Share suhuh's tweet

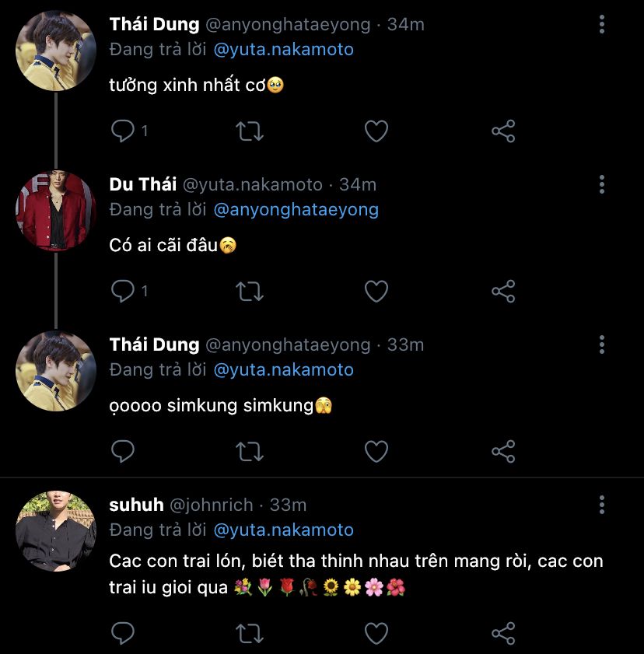click(503, 633)
